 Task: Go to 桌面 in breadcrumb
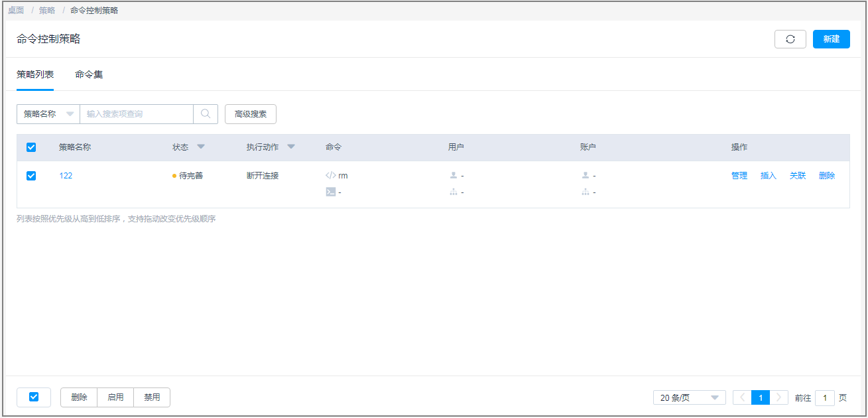point(16,11)
